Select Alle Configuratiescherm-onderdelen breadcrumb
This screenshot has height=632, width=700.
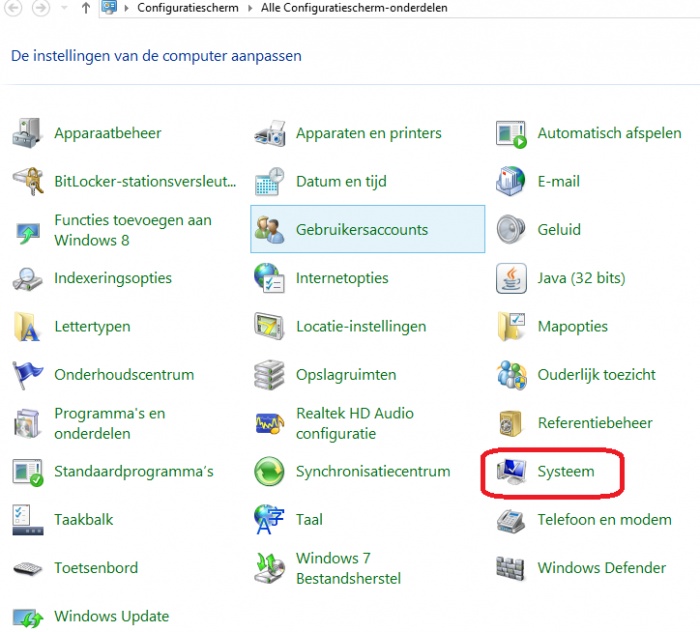point(354,8)
